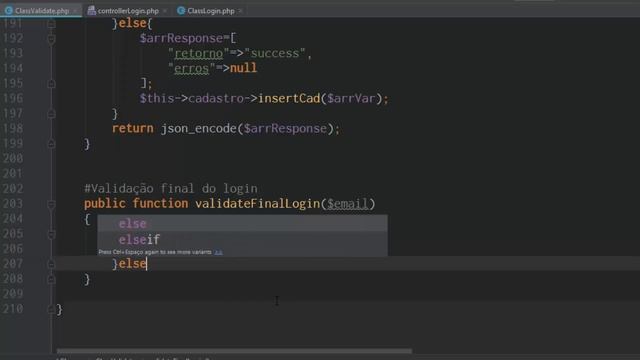Click the class icon on ClassLogin.php tab
The image size is (640, 360).
[x=181, y=11]
